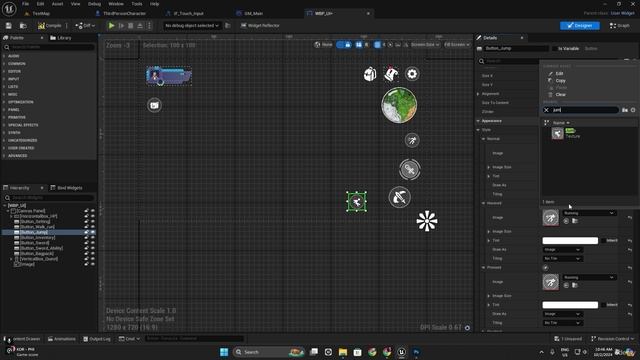Select archer bow ability button on canvas
This screenshot has width=640, height=360.
(x=400, y=197)
